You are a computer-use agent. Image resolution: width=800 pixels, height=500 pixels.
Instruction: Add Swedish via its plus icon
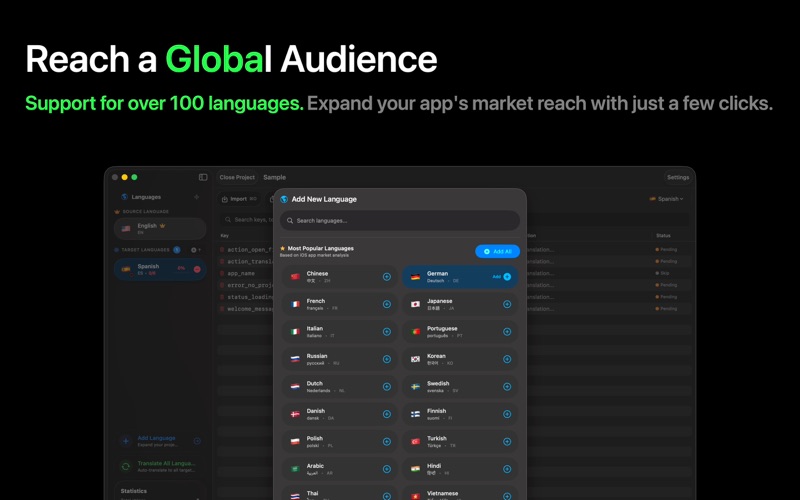507,387
